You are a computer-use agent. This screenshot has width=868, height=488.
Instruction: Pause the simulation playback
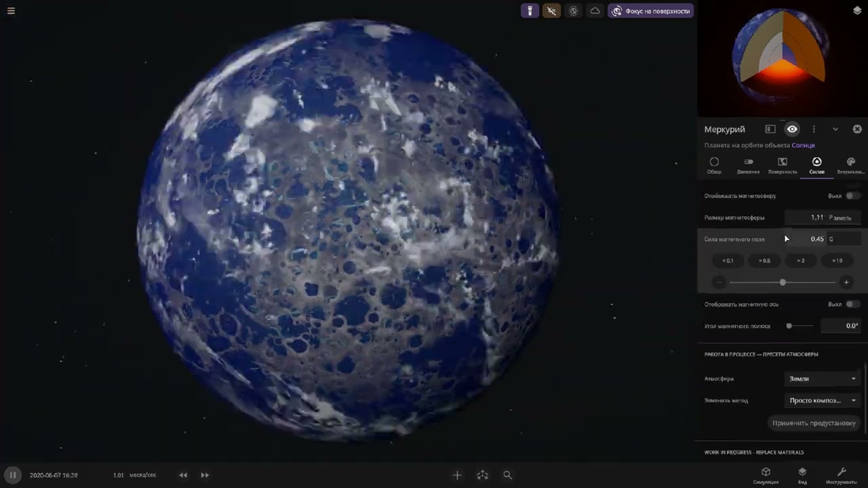12,475
